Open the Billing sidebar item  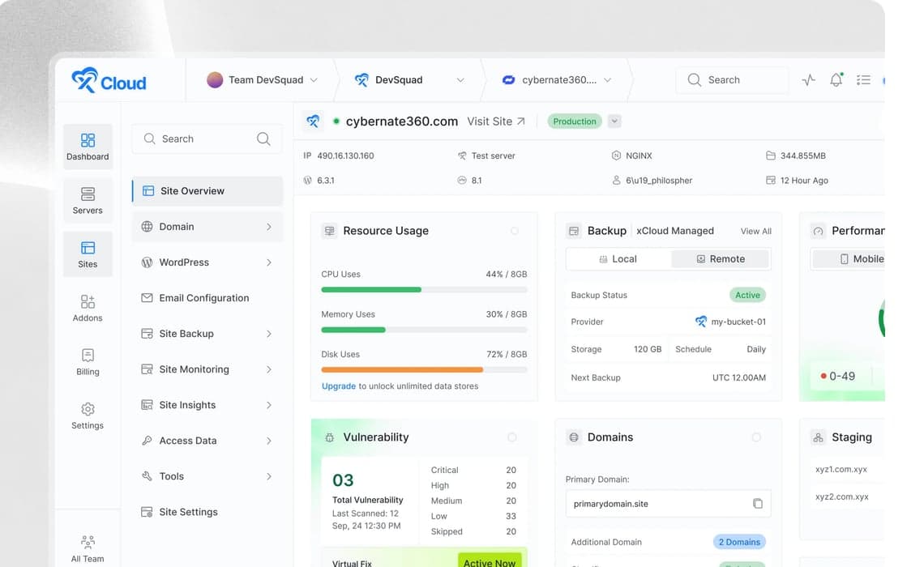coord(88,361)
